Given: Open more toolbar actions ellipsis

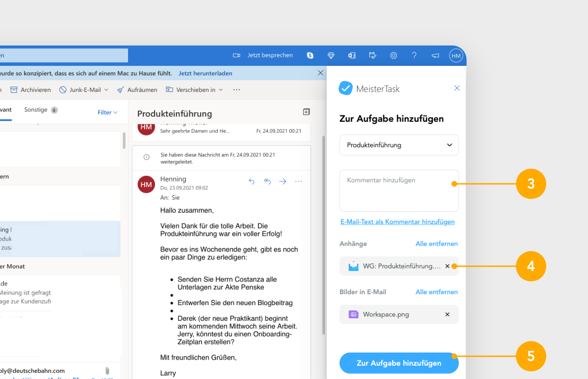Looking at the screenshot, I should [237, 90].
